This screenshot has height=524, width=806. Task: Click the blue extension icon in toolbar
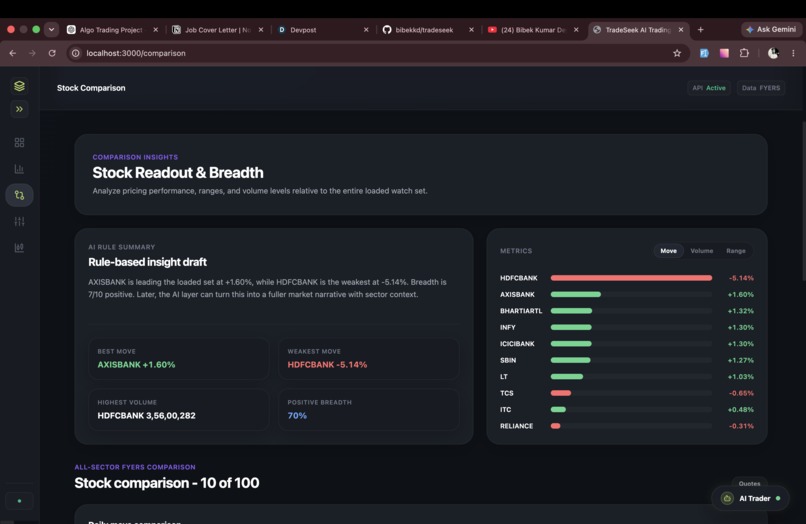pyautogui.click(x=704, y=53)
